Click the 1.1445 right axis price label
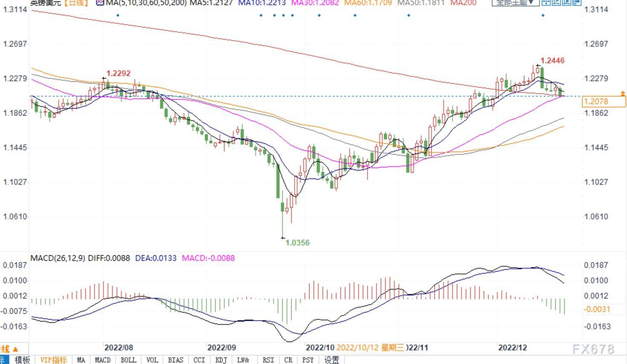This screenshot has width=627, height=364. 596,147
